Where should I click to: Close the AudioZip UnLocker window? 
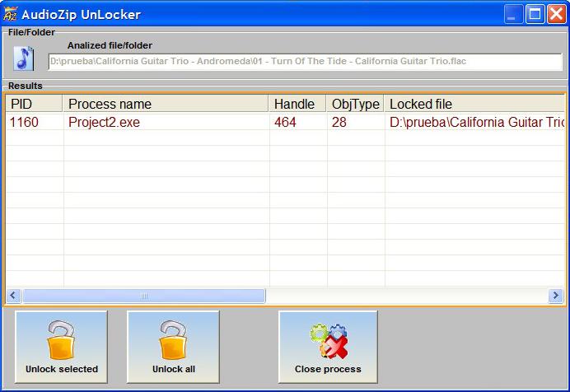click(557, 15)
